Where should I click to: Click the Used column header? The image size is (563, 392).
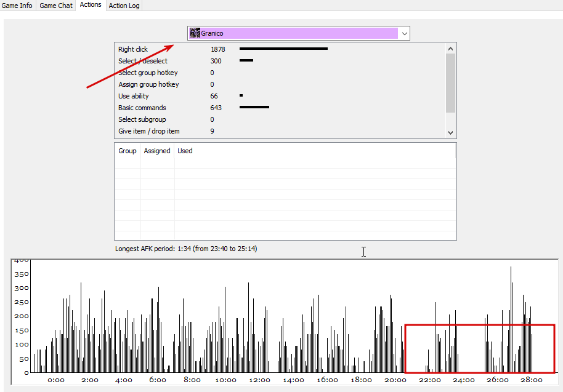click(185, 151)
